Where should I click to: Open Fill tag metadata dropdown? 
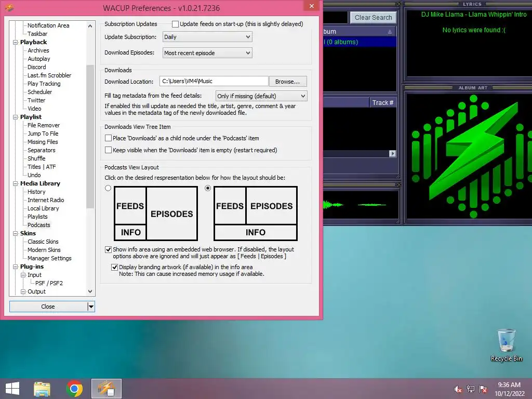pyautogui.click(x=261, y=96)
